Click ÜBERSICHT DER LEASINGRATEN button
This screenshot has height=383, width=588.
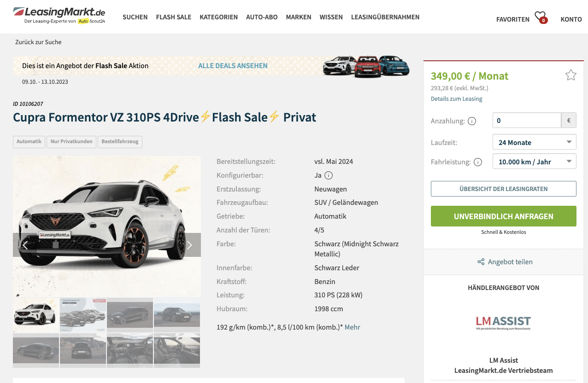[x=504, y=189]
